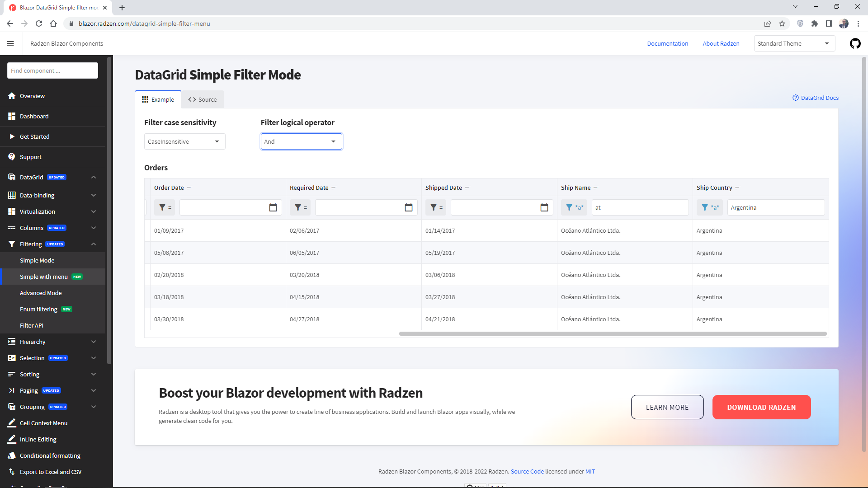This screenshot has width=868, height=488.
Task: Bookmark this page with star icon
Action: pos(782,23)
